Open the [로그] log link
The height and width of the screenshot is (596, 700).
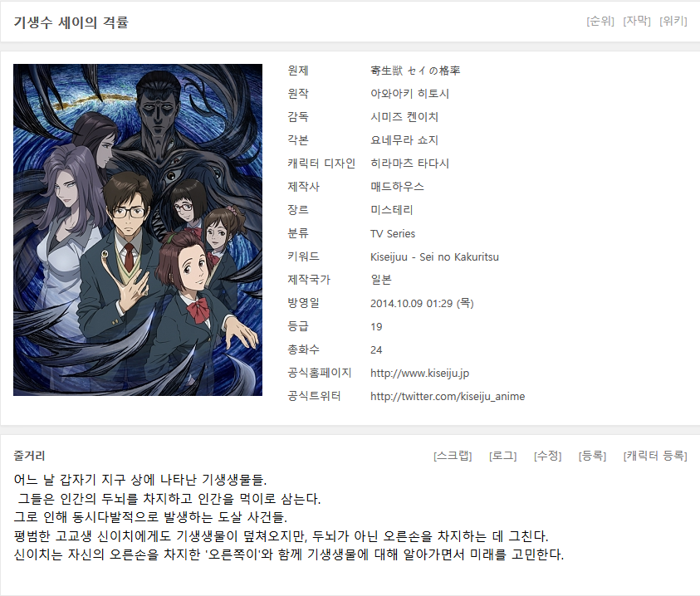click(x=502, y=456)
